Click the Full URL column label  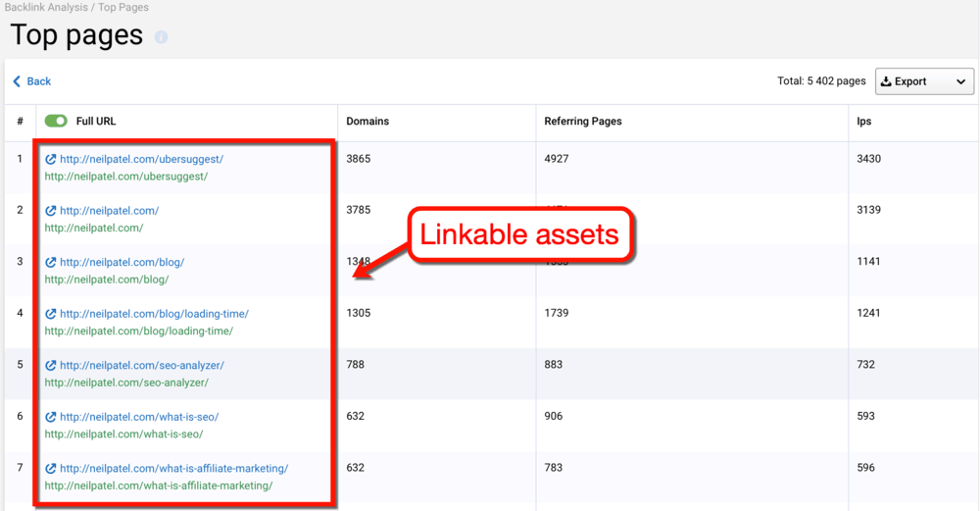point(96,122)
